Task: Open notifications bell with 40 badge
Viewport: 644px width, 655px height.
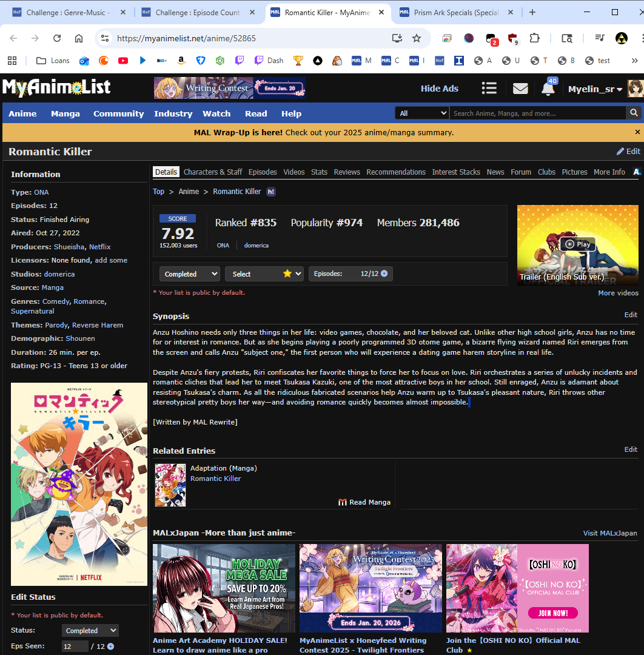Action: click(548, 88)
